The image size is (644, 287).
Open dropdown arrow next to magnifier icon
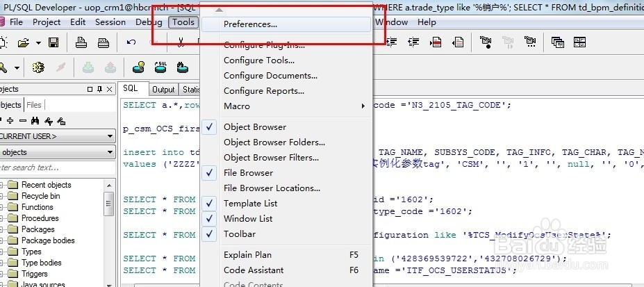(17, 67)
